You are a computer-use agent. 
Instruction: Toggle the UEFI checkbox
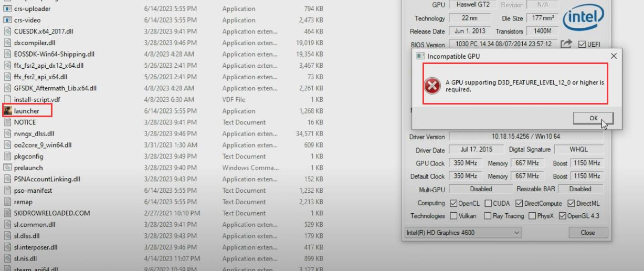582,45
